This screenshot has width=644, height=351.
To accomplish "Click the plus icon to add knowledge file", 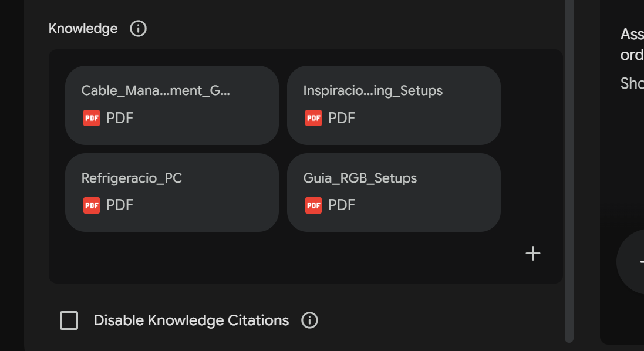I will (532, 254).
